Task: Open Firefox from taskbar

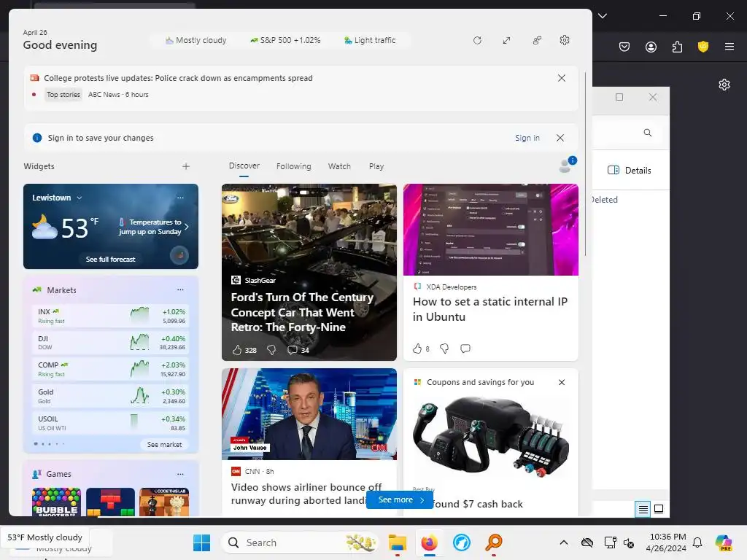Action: 429,542
